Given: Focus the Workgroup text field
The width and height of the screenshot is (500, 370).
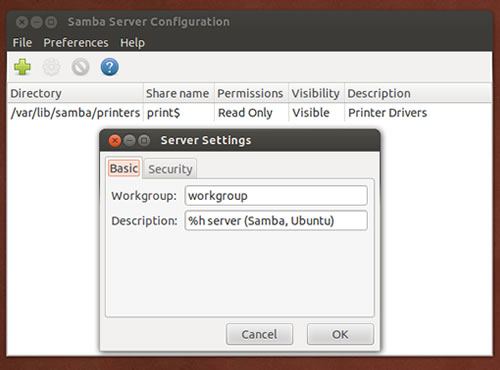Looking at the screenshot, I should tap(276, 196).
